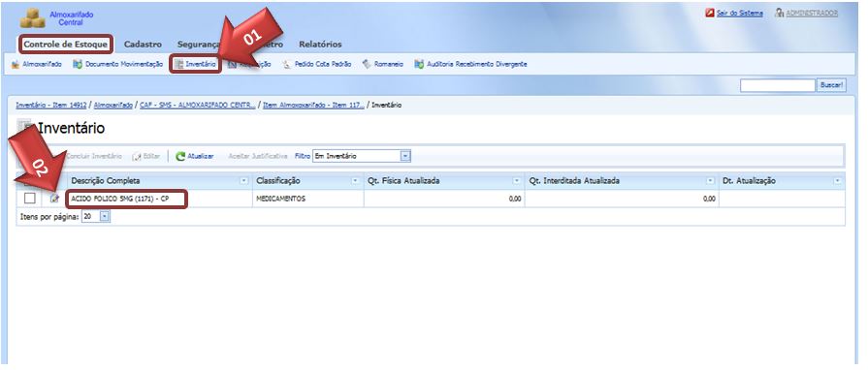Click the Atualizar button label

point(201,157)
